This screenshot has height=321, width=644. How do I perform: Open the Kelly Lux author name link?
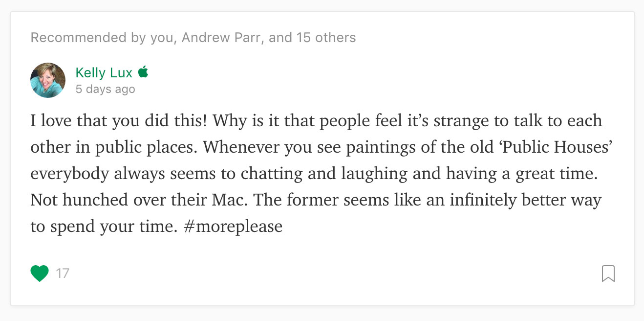point(104,73)
